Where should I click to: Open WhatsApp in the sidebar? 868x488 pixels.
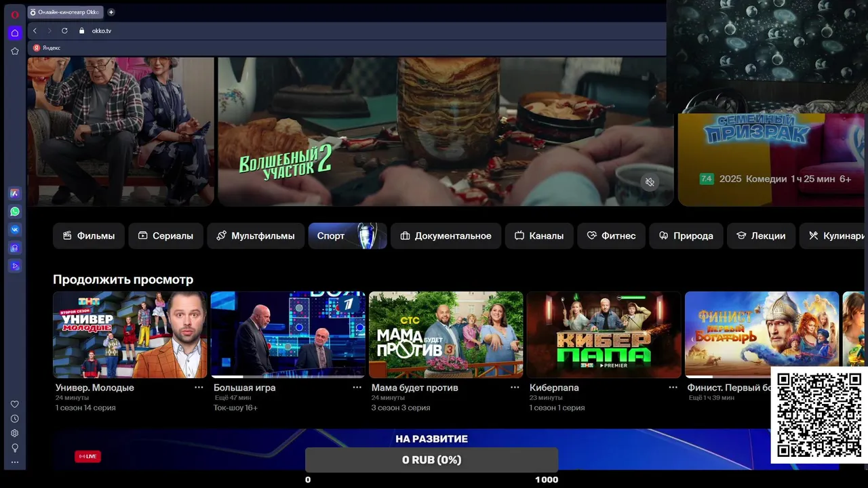click(x=14, y=211)
